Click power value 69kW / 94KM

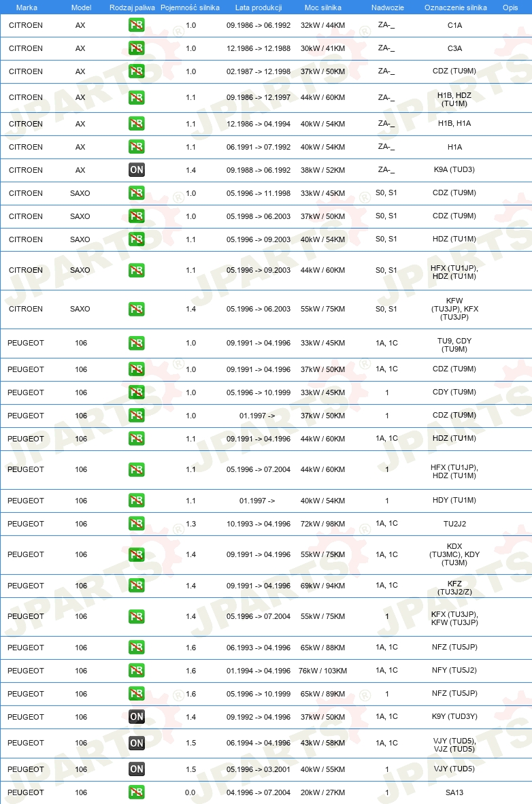(322, 586)
